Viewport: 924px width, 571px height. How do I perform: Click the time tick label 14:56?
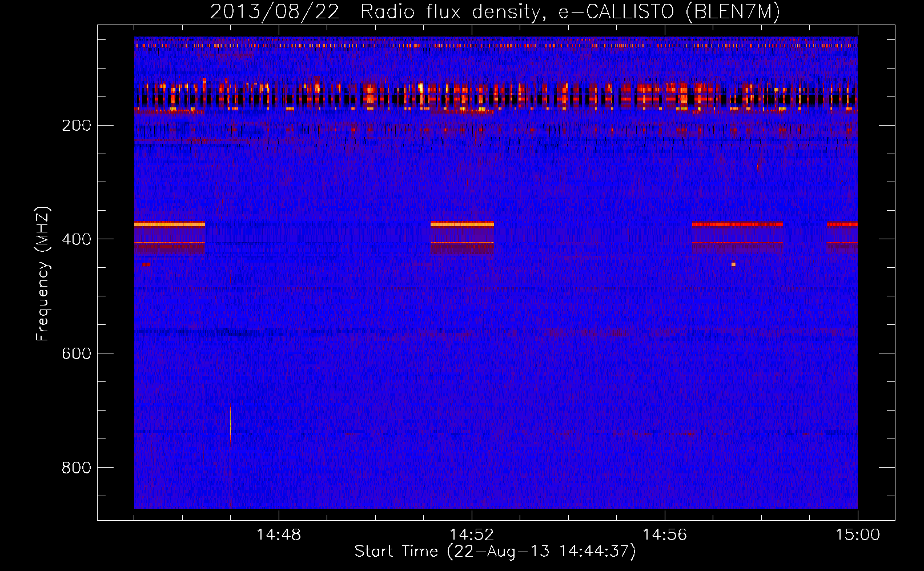665,535
